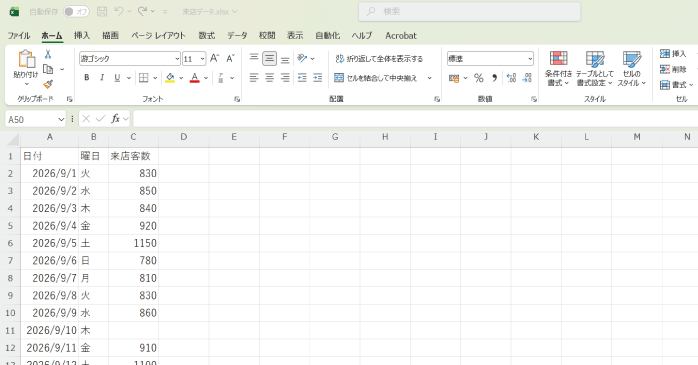Align cell text to the left

pos(254,78)
